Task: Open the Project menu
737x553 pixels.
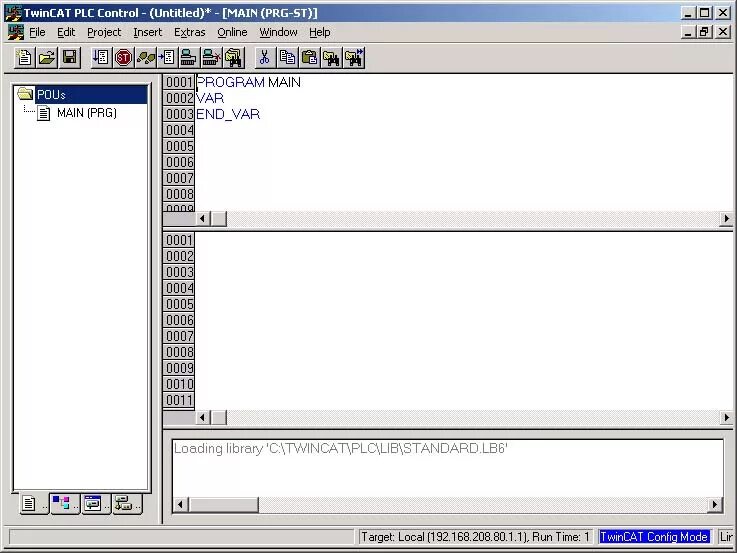Action: (x=104, y=32)
